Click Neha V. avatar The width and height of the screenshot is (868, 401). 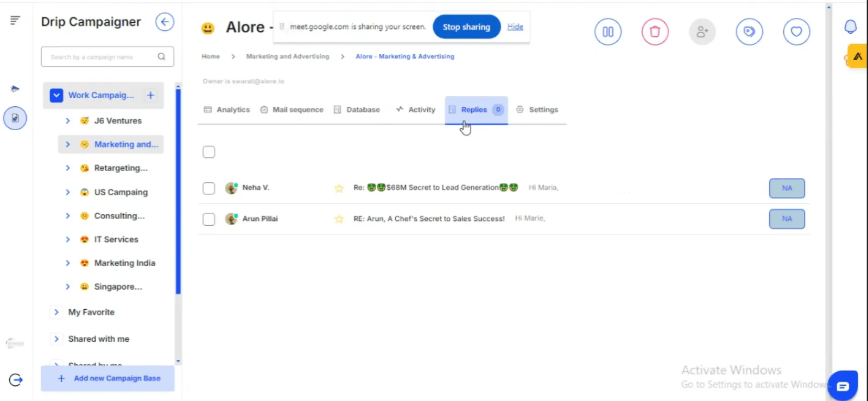(x=231, y=188)
